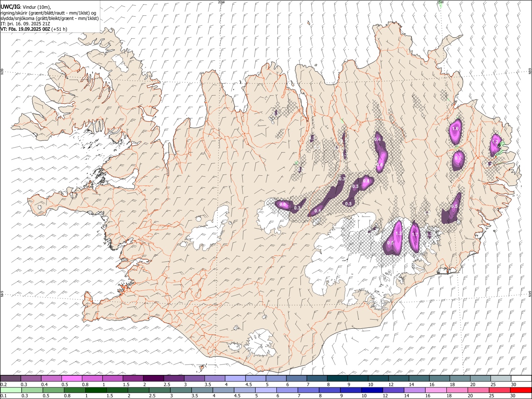Click the rigning/skúrir legend description line
The height and width of the screenshot is (399, 532).
[48, 13]
